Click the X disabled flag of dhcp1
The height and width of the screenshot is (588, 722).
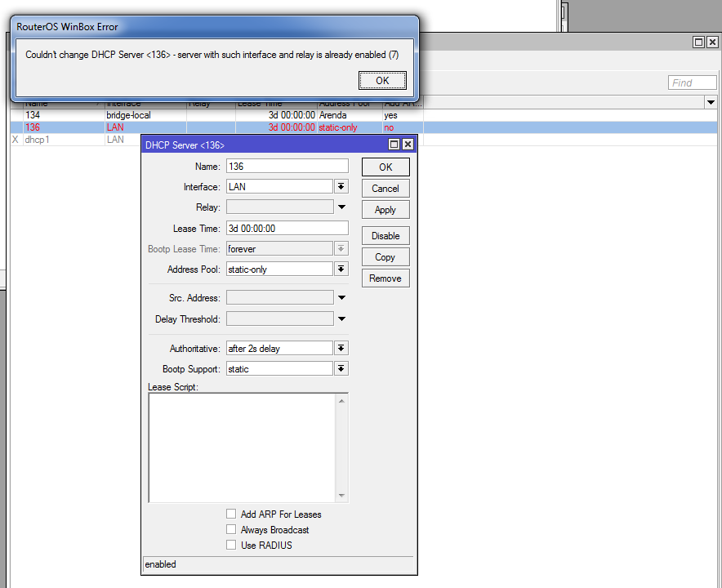point(16,140)
